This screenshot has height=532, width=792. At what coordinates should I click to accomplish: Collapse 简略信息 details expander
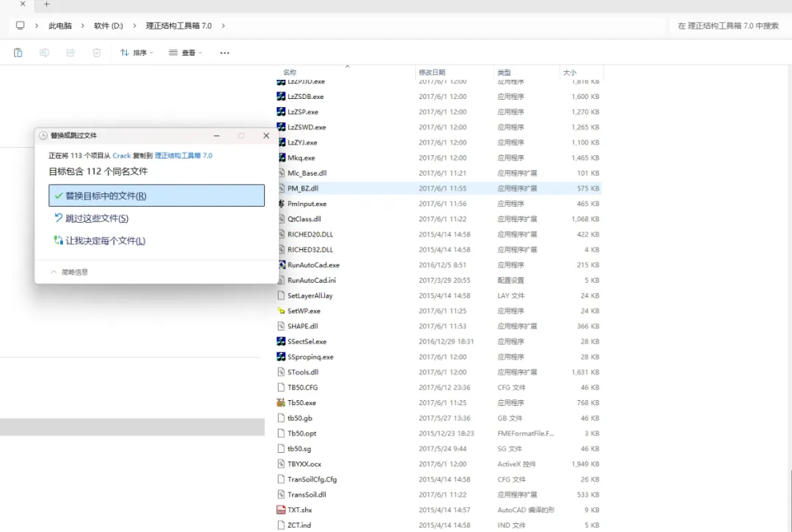[69, 272]
